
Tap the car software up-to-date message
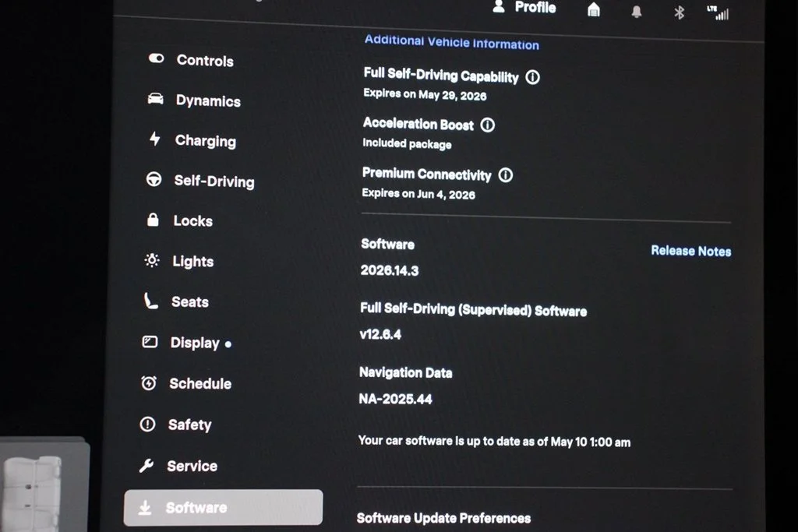point(494,442)
